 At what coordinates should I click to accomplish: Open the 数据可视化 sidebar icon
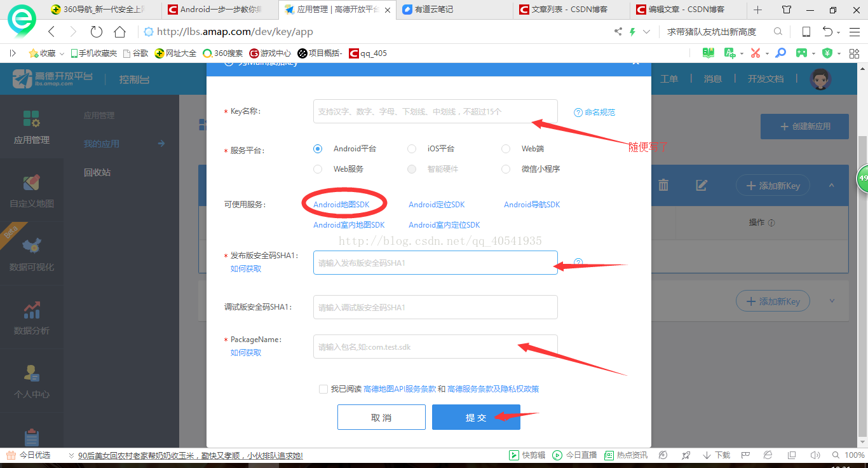(32, 247)
